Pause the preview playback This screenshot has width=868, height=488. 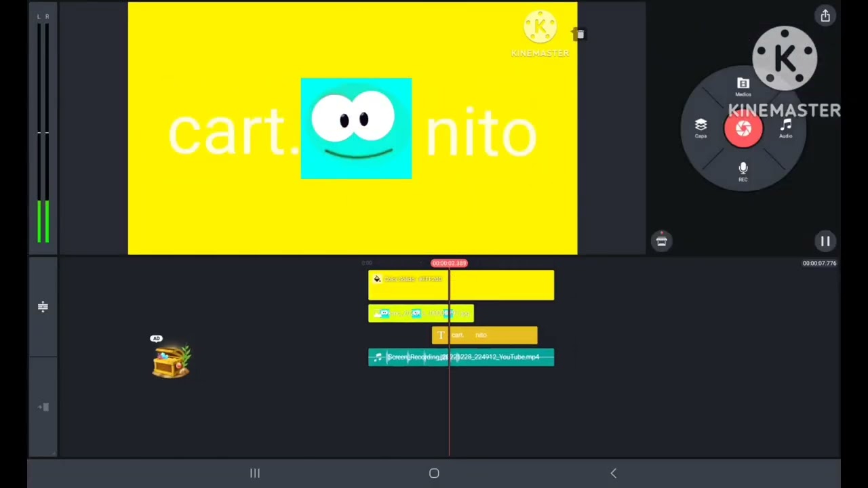click(825, 241)
